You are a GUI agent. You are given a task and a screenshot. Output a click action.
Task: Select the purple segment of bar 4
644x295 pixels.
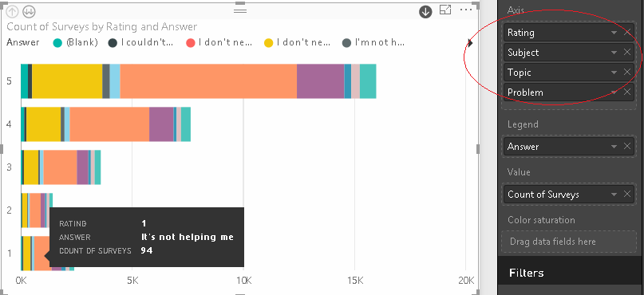click(x=161, y=124)
